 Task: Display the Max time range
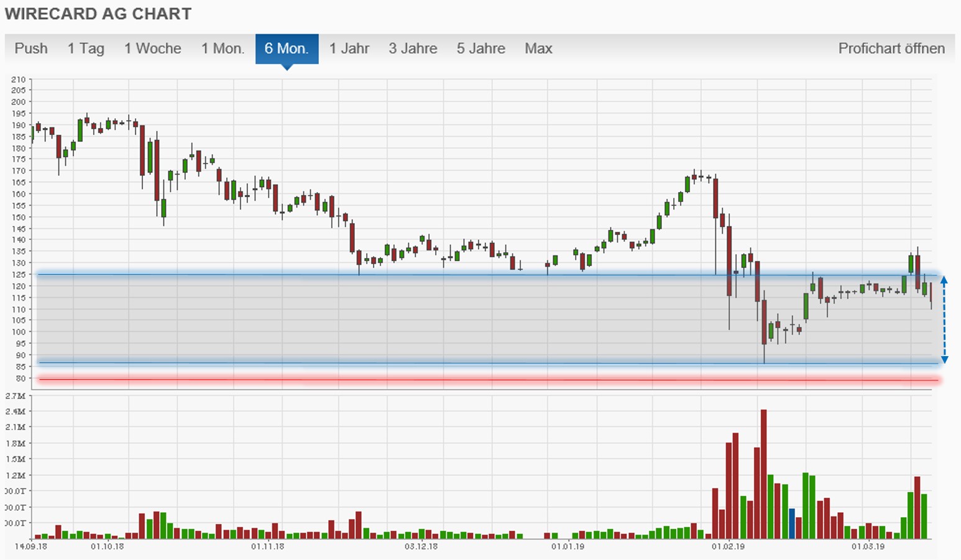click(x=538, y=48)
